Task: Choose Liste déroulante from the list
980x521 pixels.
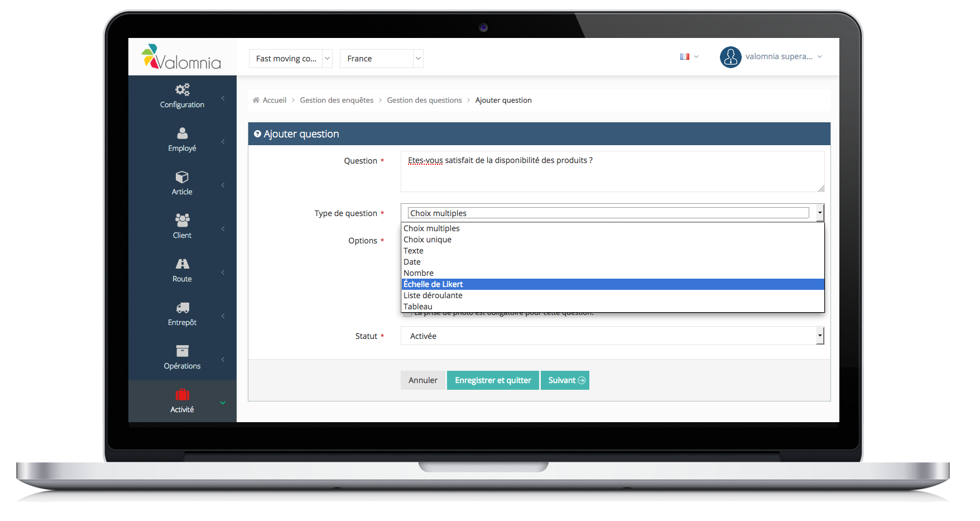Action: click(433, 295)
